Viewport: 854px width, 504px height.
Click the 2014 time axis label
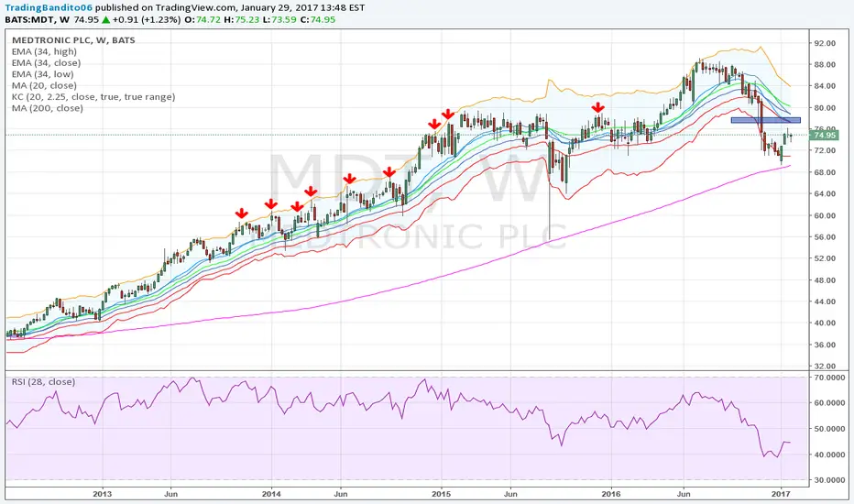point(271,494)
